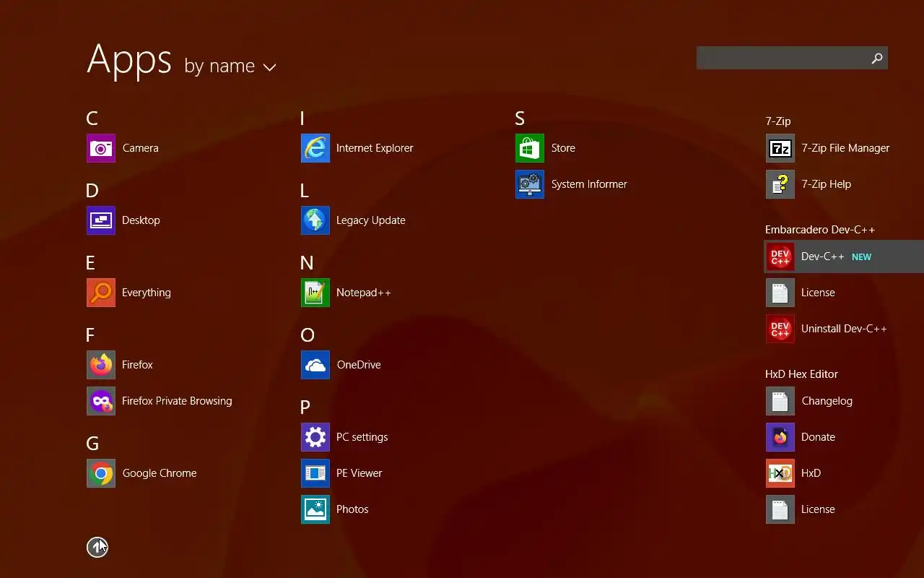The width and height of the screenshot is (924, 578).
Task: Select the letter L group header
Action: coord(305,191)
